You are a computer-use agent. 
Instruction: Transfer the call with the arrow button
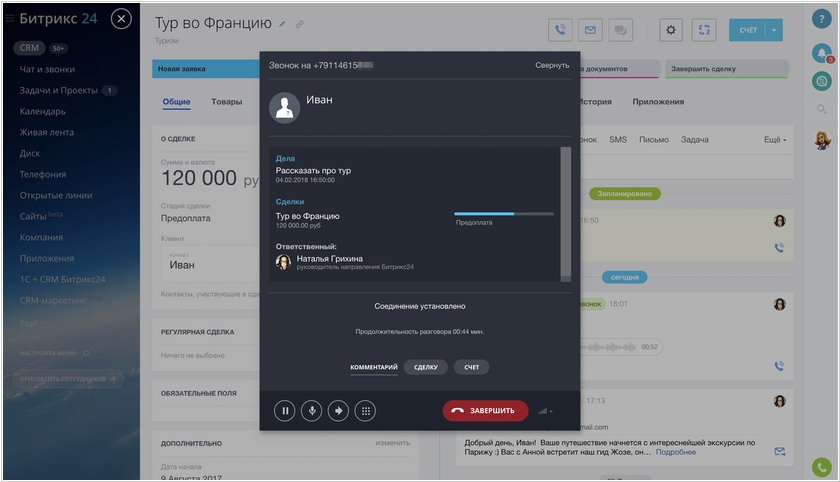(338, 411)
